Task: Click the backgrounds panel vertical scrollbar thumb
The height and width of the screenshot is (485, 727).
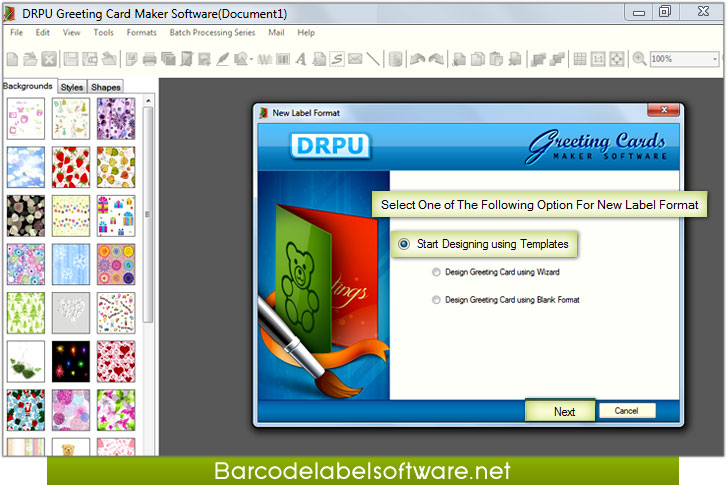Action: [x=148, y=215]
